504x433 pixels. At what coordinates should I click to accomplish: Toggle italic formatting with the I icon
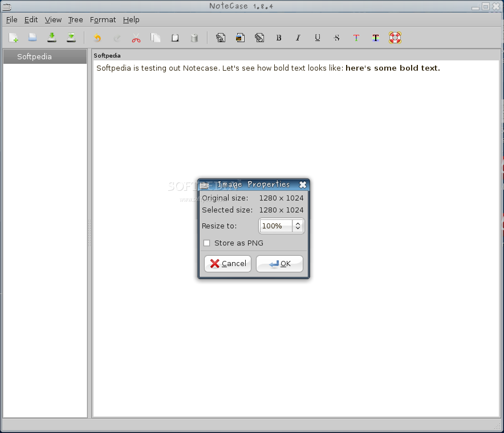click(x=298, y=38)
